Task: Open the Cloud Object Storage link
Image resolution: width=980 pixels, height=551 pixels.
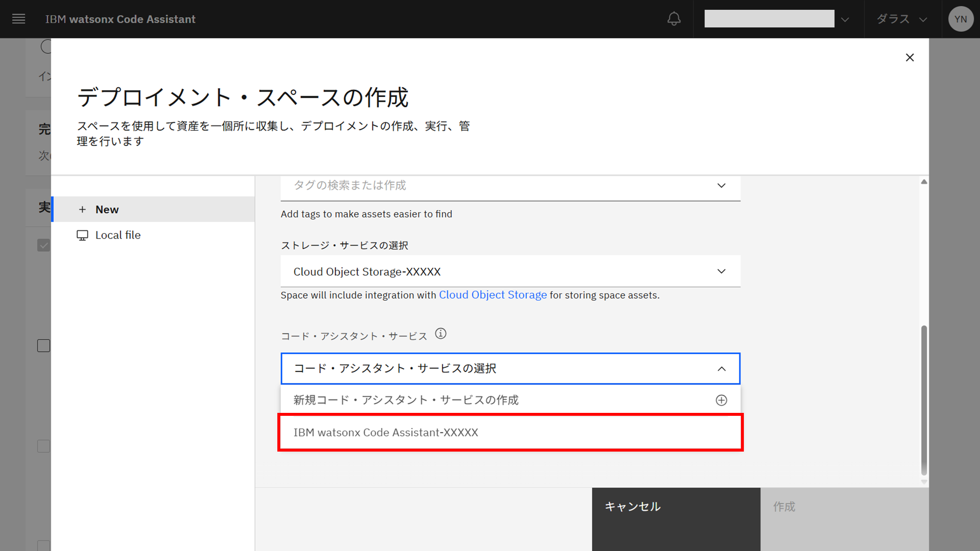Action: [492, 295]
